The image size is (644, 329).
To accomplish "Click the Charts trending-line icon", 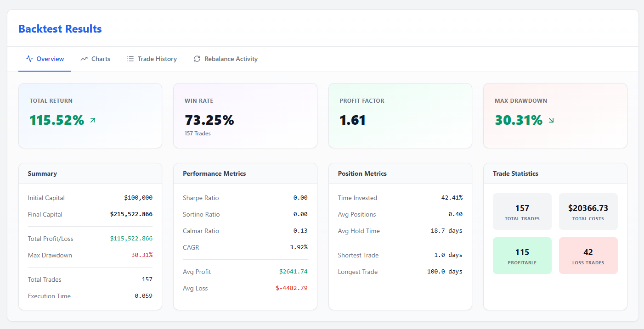I will pyautogui.click(x=84, y=59).
